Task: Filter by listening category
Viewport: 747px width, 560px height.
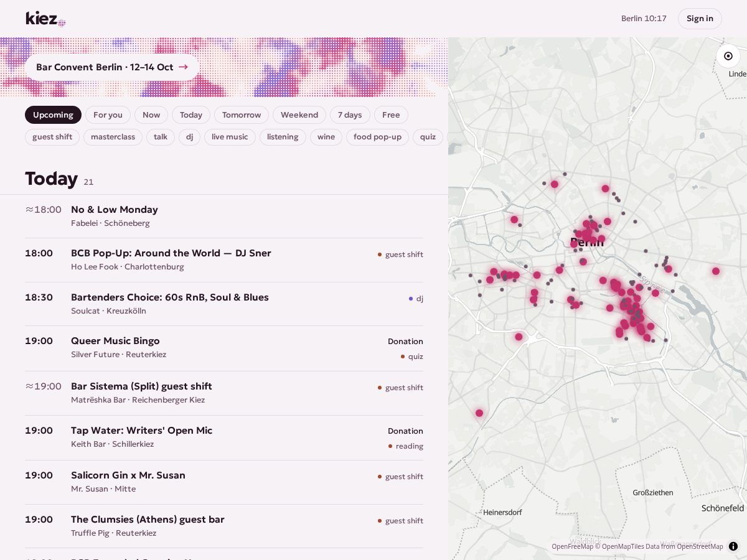Action: tap(283, 137)
